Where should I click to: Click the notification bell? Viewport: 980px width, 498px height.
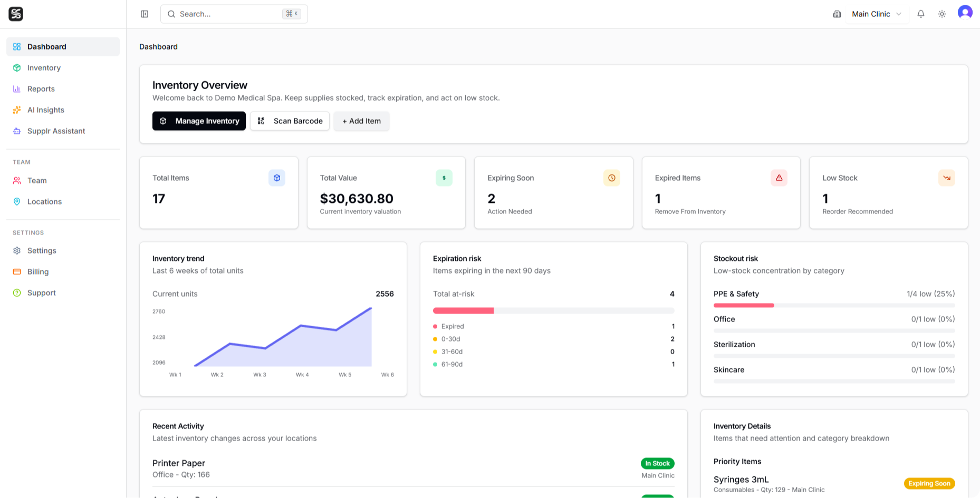coord(921,14)
